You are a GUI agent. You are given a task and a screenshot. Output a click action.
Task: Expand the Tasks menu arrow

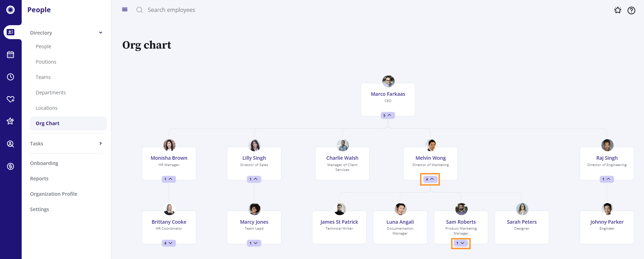coord(101,144)
